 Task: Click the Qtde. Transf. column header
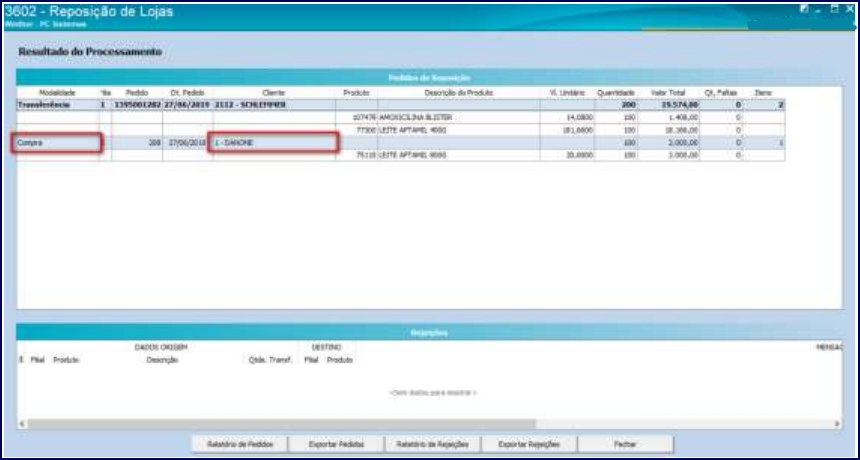click(270, 360)
